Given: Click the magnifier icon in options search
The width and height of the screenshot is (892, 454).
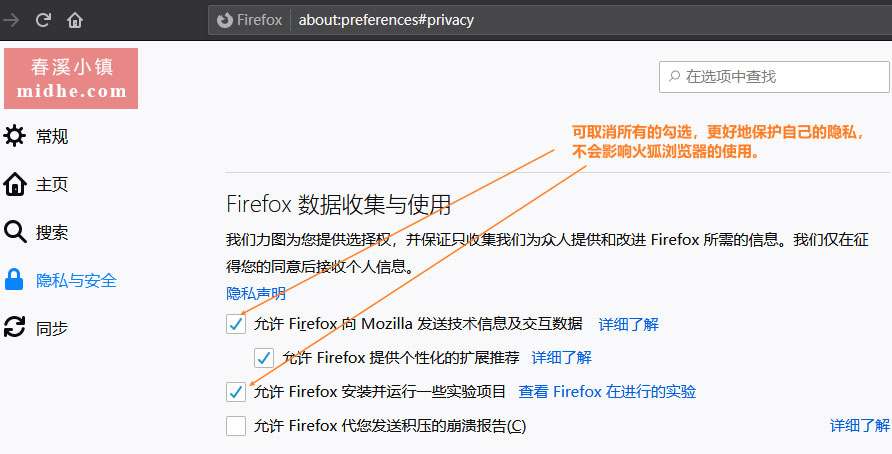Looking at the screenshot, I should click(x=675, y=76).
